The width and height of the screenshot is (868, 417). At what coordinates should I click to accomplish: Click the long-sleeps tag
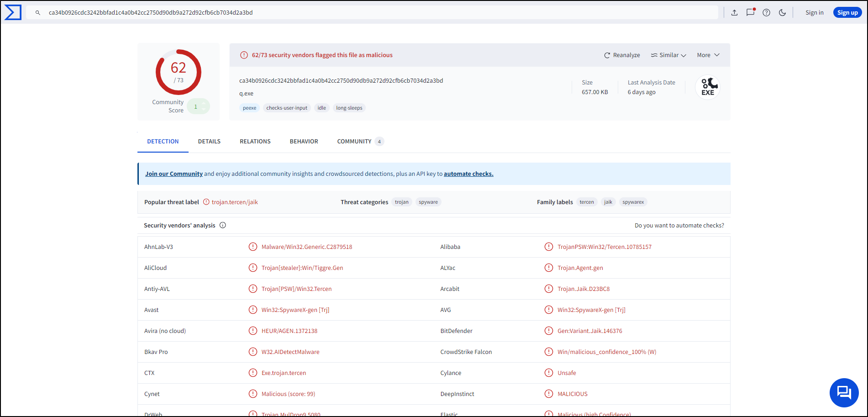point(349,108)
